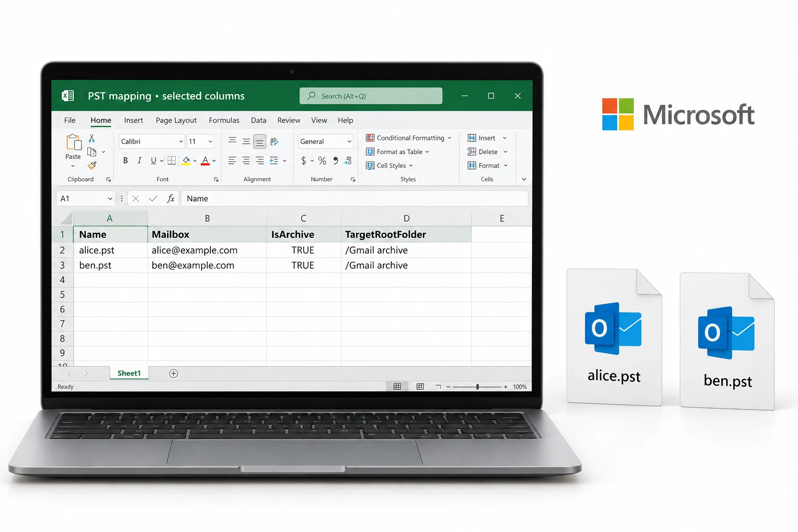Open the font size 11 dropdown
This screenshot has height=532, width=798.
click(200, 141)
